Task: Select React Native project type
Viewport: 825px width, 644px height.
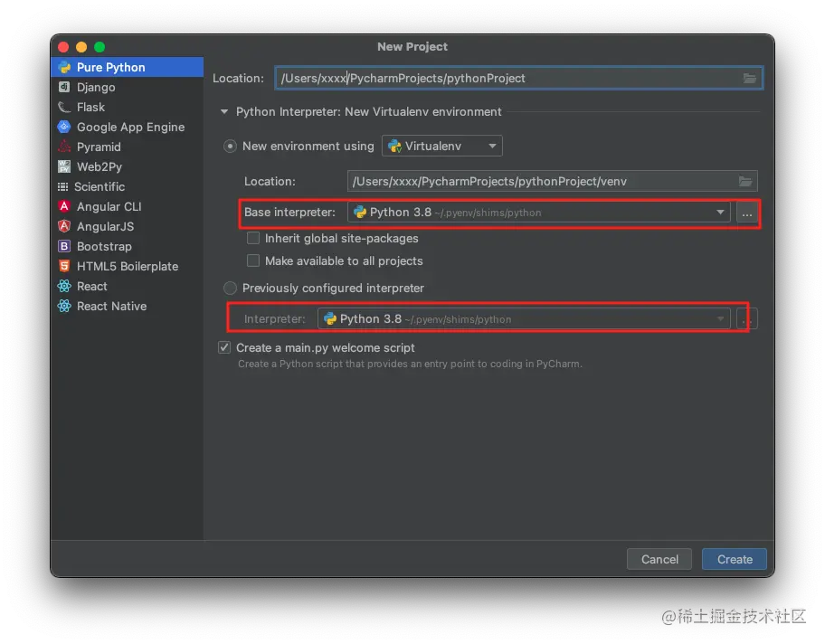Action: tap(128, 307)
